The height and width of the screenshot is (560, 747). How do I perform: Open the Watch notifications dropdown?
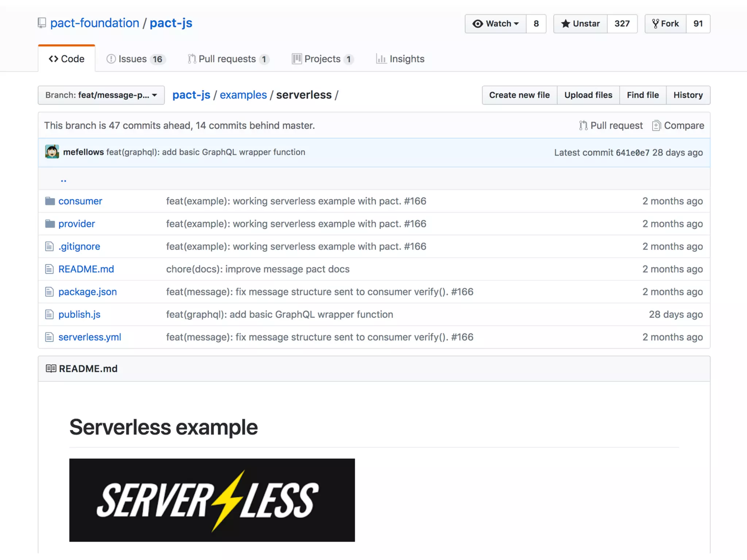pos(495,24)
